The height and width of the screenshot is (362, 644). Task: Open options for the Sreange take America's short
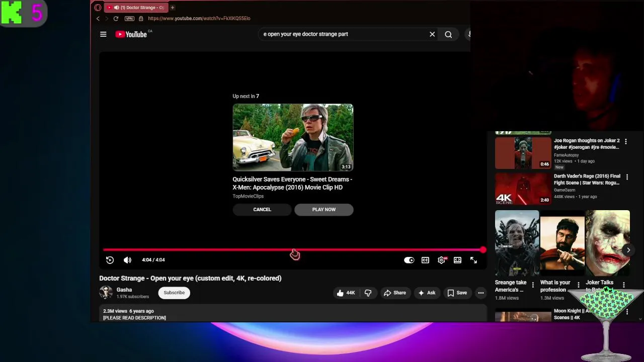533,285
